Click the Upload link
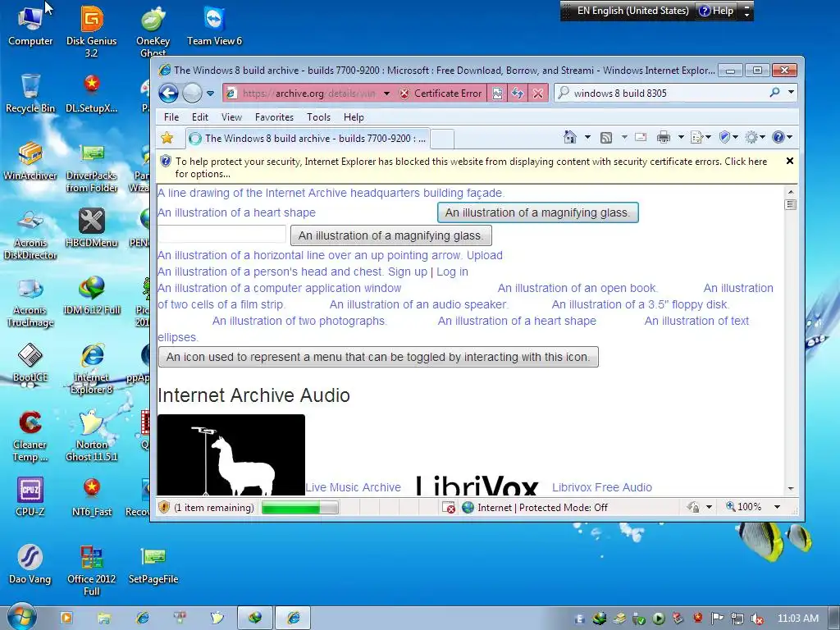This screenshot has width=840, height=630. pos(484,256)
